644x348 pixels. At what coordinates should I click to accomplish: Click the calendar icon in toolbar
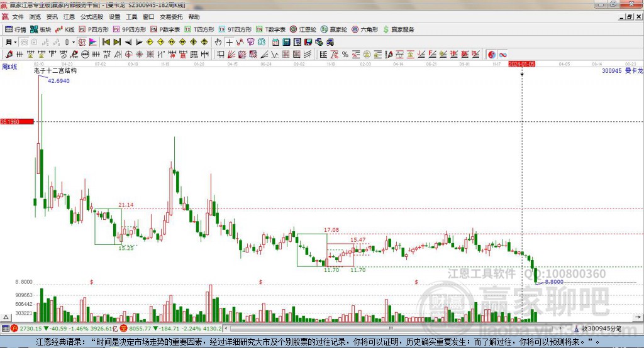275,42
